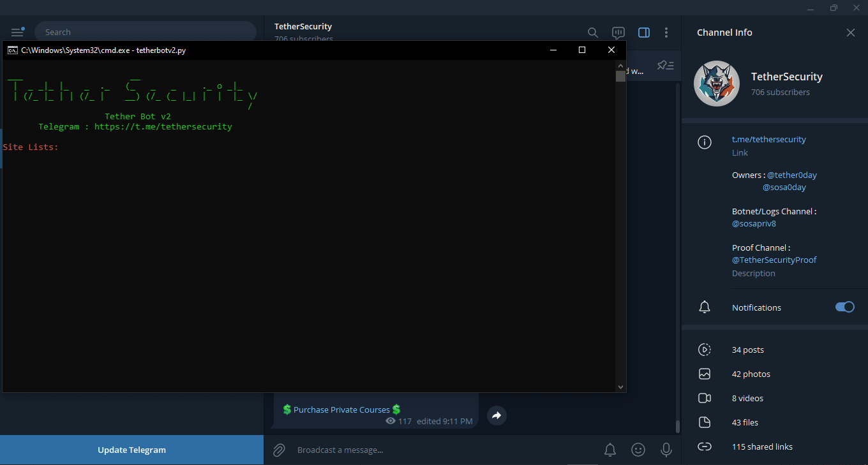Close the Channel Info panel
This screenshot has width=868, height=465.
tap(850, 33)
